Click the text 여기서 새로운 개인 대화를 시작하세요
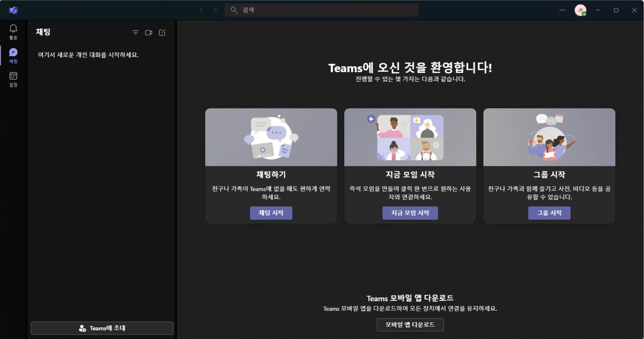 pos(88,55)
